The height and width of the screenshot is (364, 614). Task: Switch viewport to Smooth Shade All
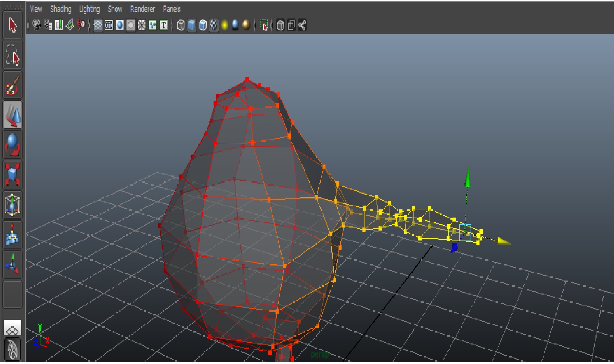pyautogui.click(x=192, y=25)
